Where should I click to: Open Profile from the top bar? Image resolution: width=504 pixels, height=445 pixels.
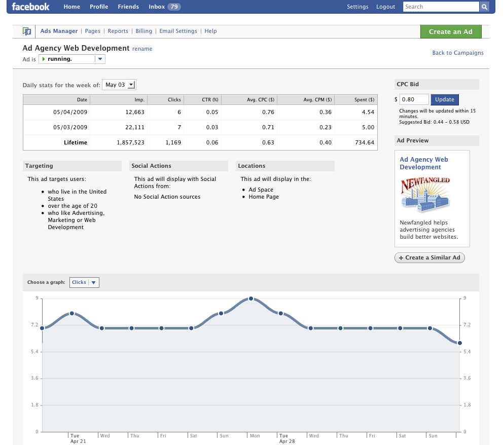99,7
